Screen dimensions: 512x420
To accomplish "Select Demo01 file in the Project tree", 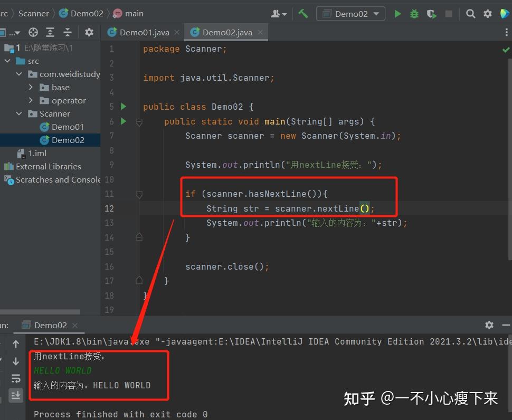I will coord(68,127).
